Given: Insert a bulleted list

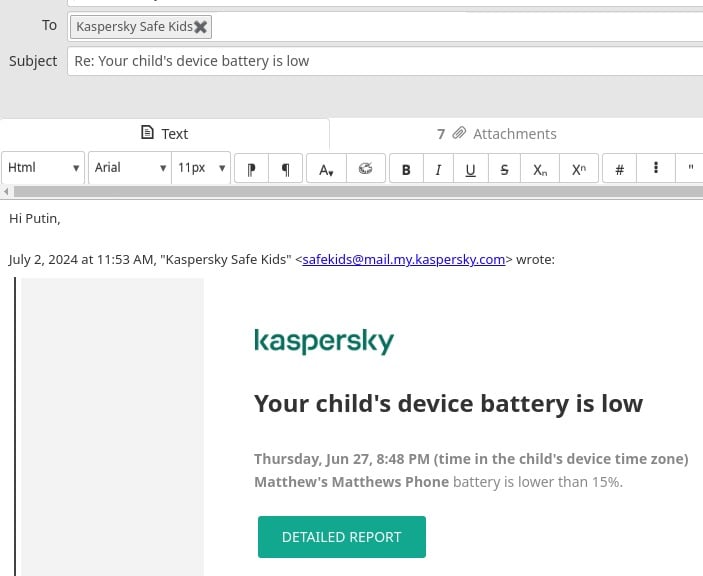Looking at the screenshot, I should coord(656,169).
